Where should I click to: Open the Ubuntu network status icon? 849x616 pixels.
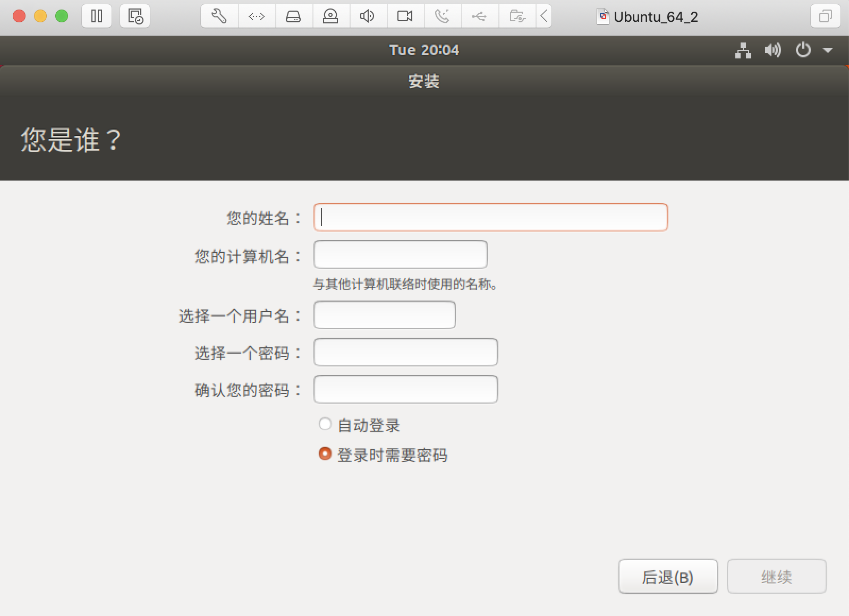[743, 50]
